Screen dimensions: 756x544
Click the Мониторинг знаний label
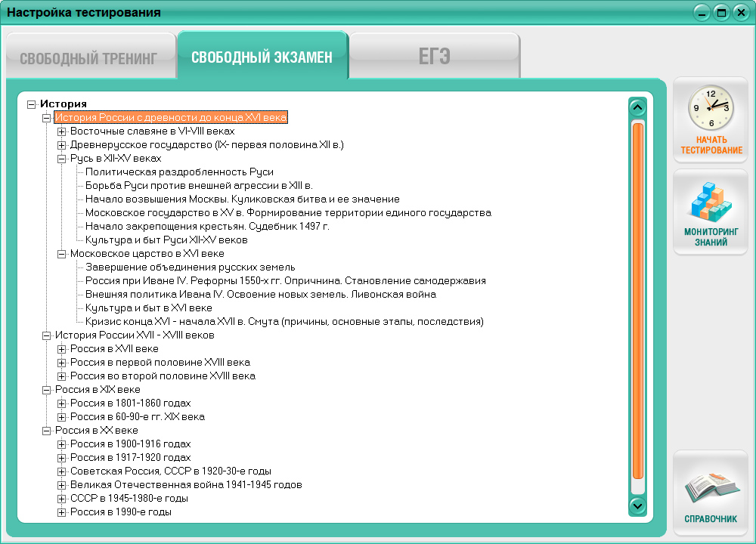[711, 237]
